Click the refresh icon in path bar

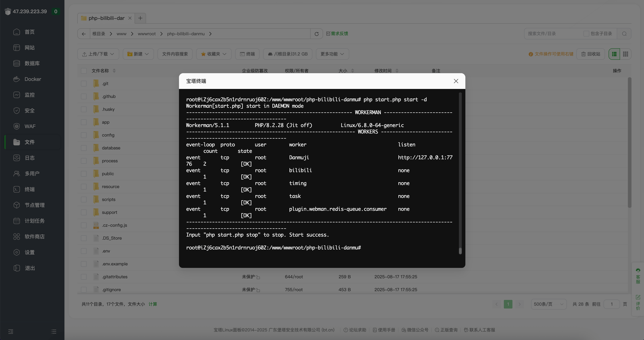[x=316, y=34]
